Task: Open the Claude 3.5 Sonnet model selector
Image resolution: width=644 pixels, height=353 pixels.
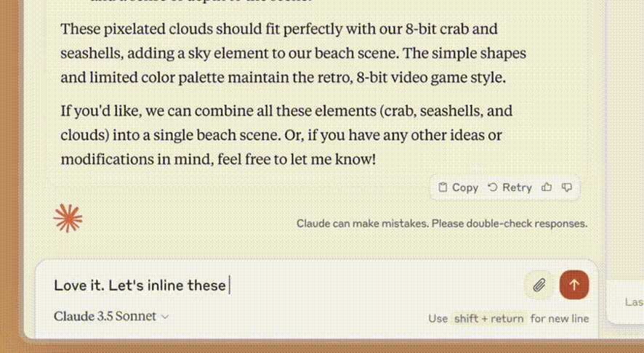Action: pos(105,317)
